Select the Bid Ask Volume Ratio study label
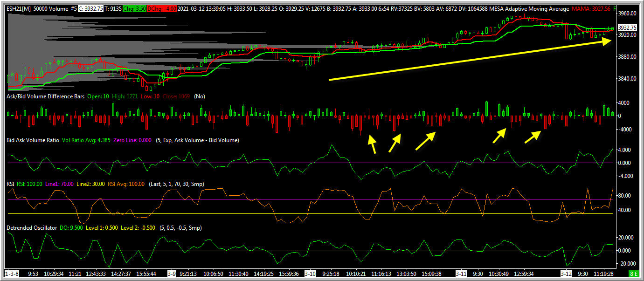This screenshot has width=644, height=281. 33,140
